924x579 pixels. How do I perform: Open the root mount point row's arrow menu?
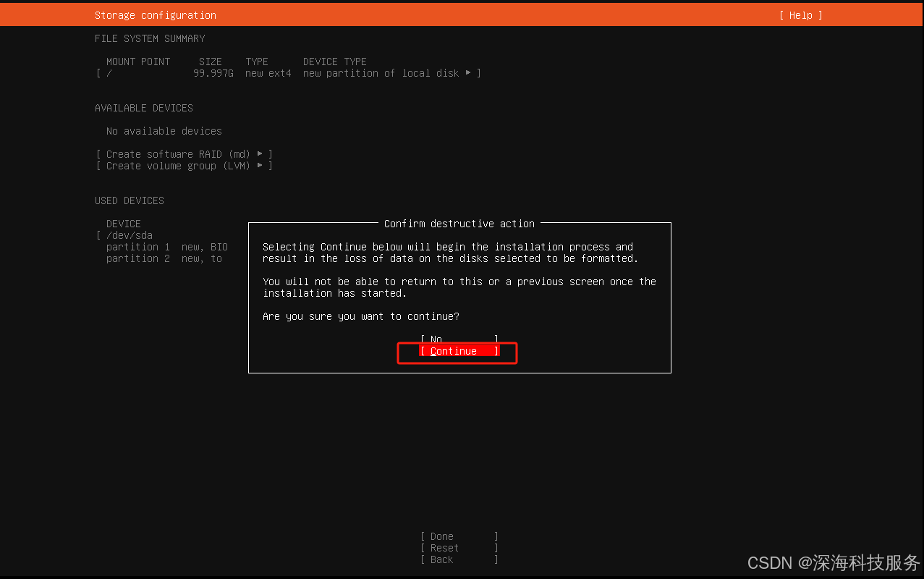tap(469, 73)
